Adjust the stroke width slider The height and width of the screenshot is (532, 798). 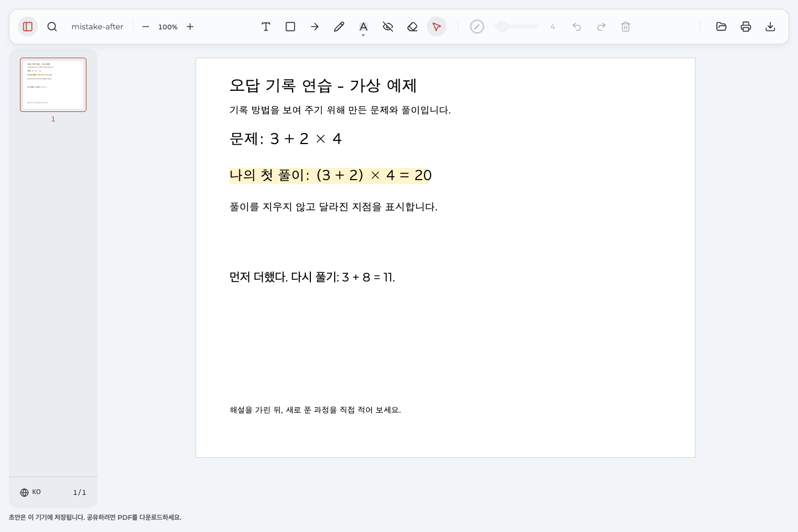click(x=516, y=27)
